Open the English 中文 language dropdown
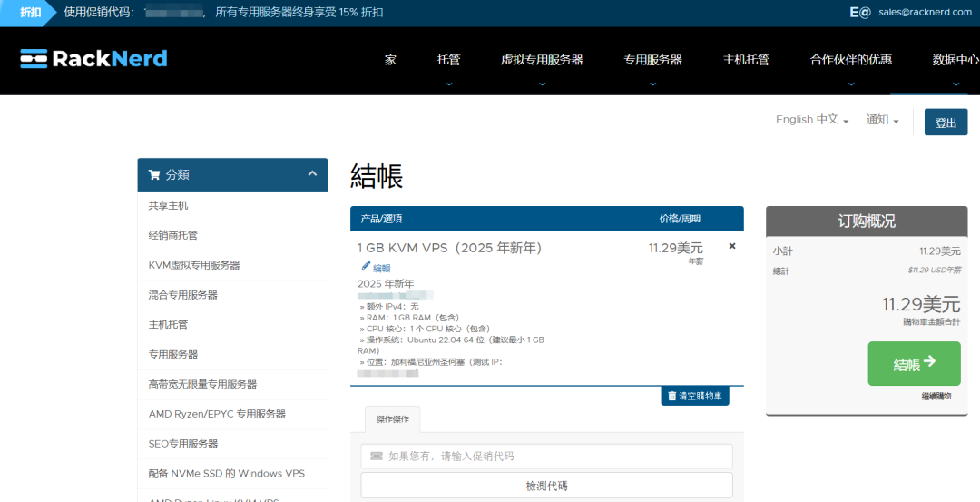 (x=812, y=120)
